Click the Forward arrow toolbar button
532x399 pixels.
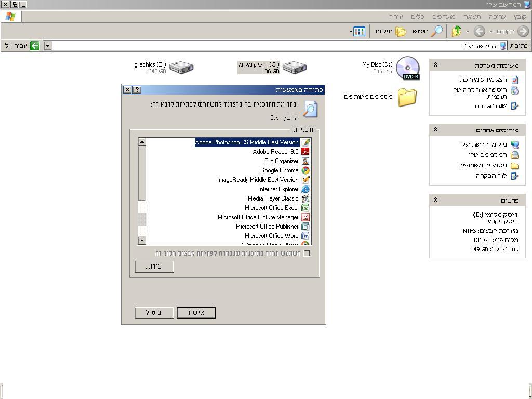point(479,31)
